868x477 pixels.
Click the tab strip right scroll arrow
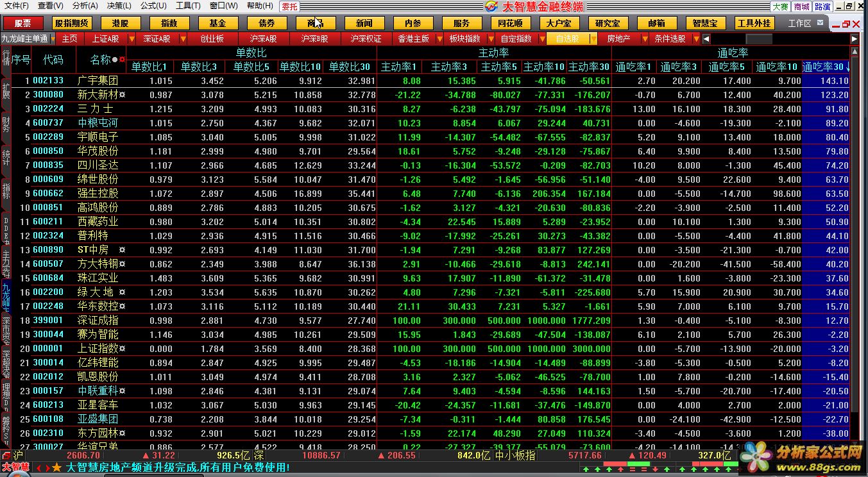coord(854,38)
